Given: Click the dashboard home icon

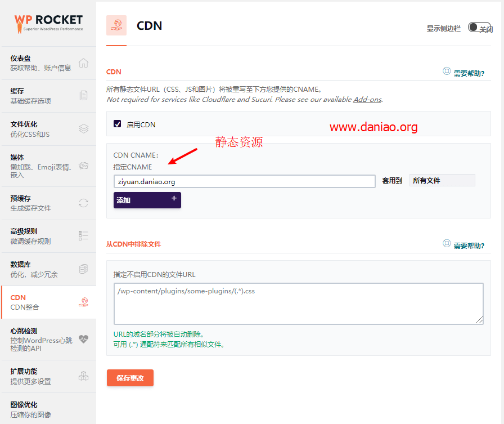Looking at the screenshot, I should point(84,63).
